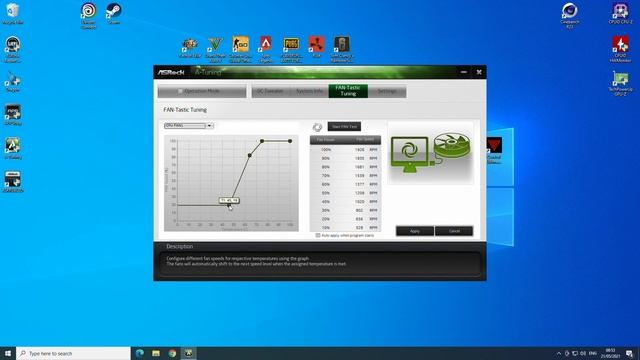Image resolution: width=640 pixels, height=360 pixels.
Task: Select the last fan curve point at 100°C
Action: click(290, 141)
